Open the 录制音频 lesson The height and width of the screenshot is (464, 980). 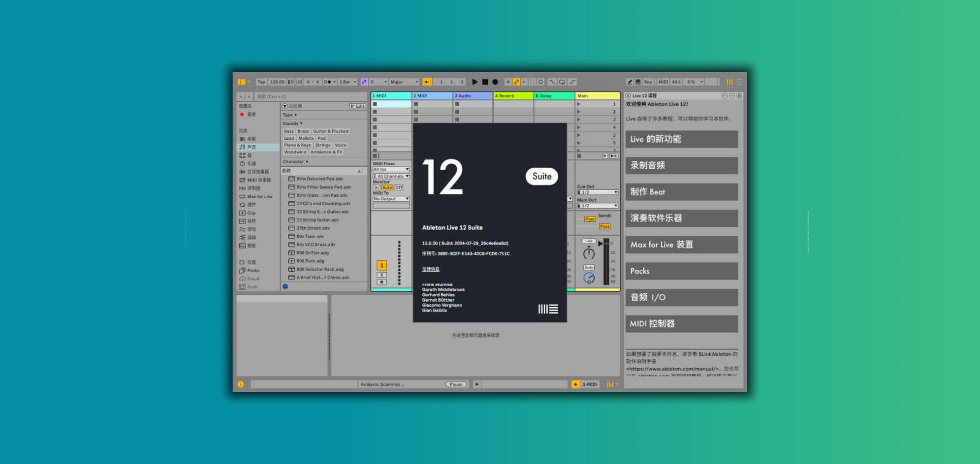(x=681, y=165)
